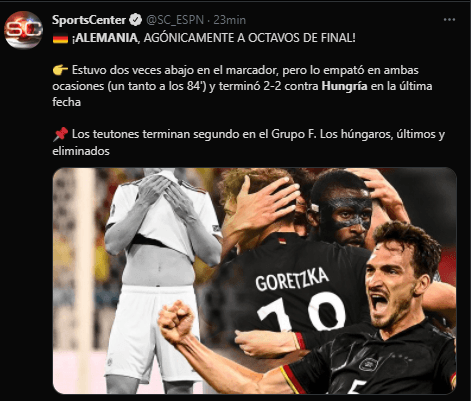Open the SportsCenter display name link

[89, 20]
